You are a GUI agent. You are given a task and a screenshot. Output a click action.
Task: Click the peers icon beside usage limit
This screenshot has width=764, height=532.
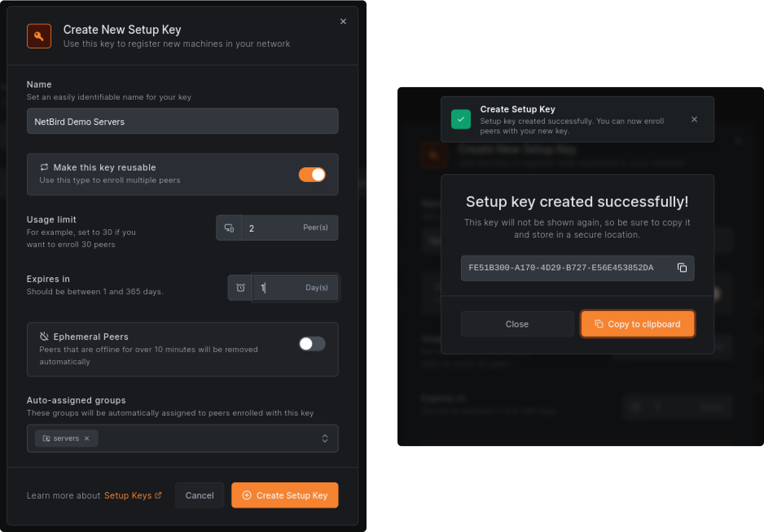pyautogui.click(x=229, y=228)
